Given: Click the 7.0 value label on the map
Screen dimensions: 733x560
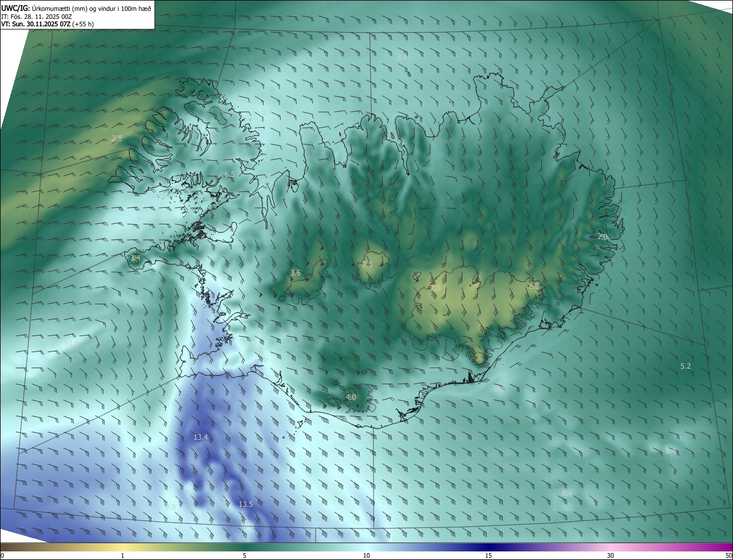Looking at the screenshot, I should (602, 236).
